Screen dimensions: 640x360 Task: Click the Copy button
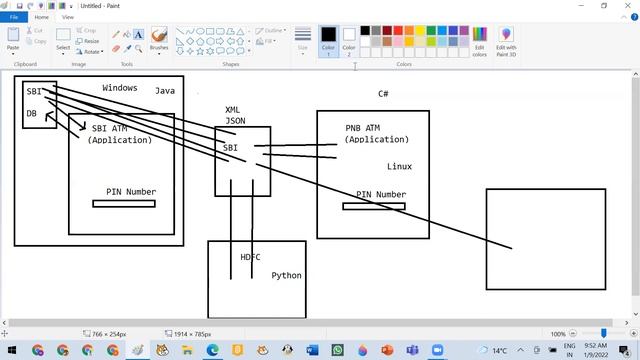tap(36, 41)
